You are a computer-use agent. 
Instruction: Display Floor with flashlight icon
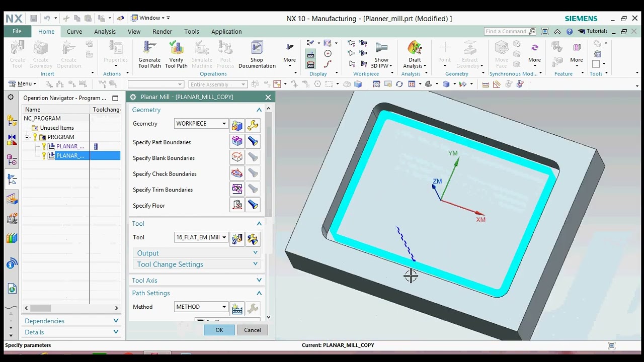253,205
